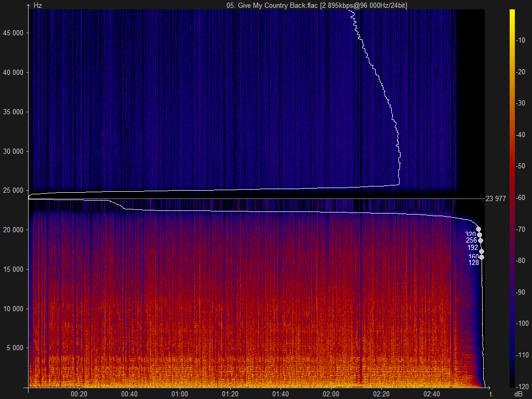Click the 02:40 time axis label
The height and width of the screenshot is (399, 532).
click(432, 394)
